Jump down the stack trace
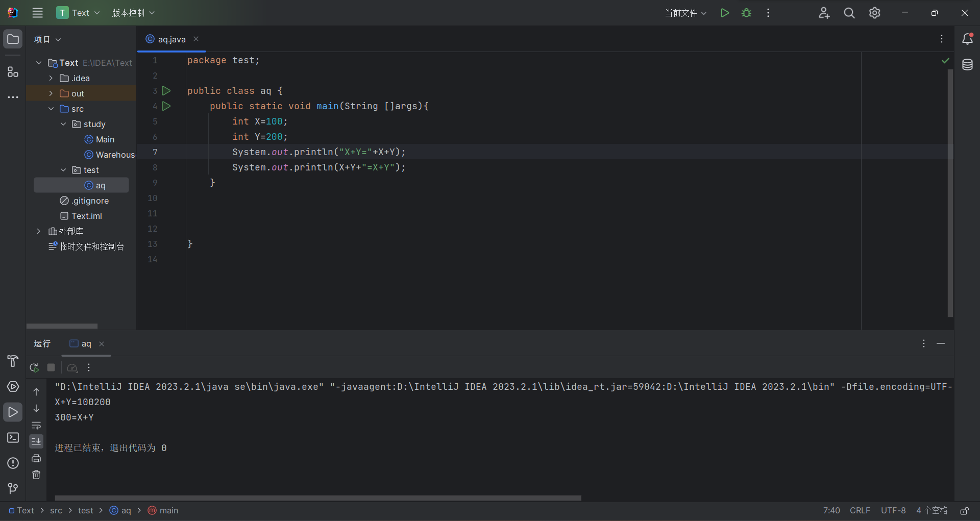 (36, 408)
